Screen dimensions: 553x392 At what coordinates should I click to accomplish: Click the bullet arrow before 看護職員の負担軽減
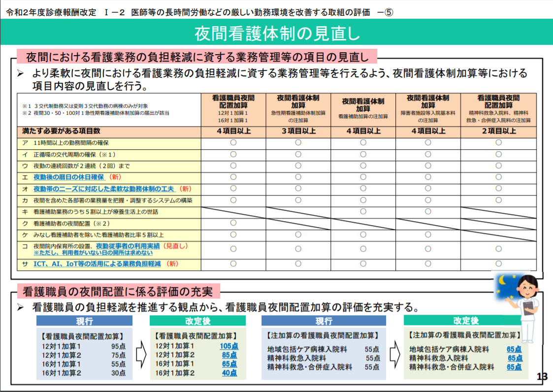click(x=21, y=308)
